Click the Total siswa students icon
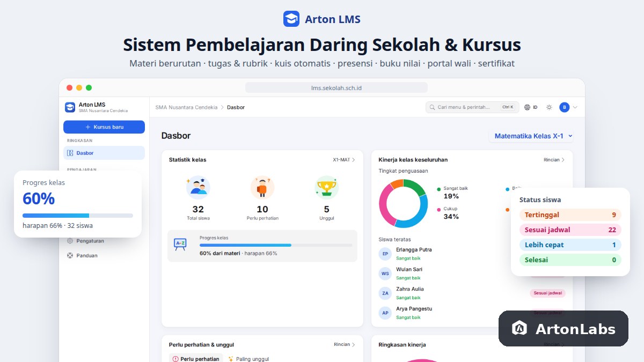 pos(198,188)
